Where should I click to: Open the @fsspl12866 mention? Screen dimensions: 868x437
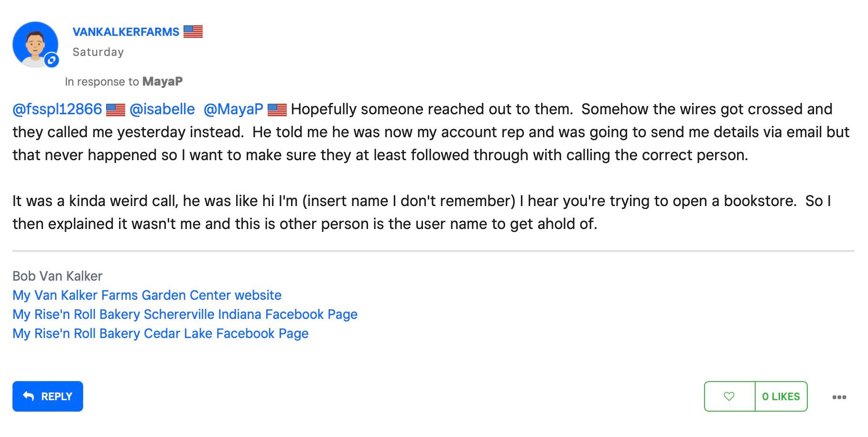coord(57,109)
